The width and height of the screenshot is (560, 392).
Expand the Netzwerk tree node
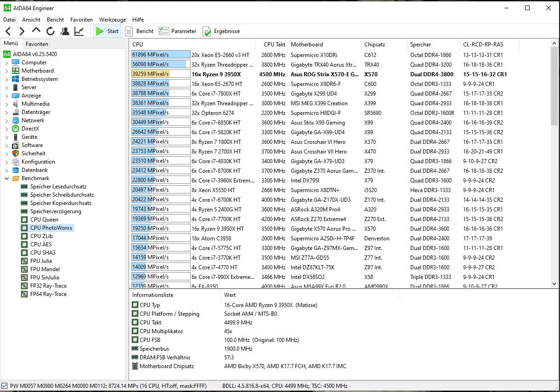point(6,120)
